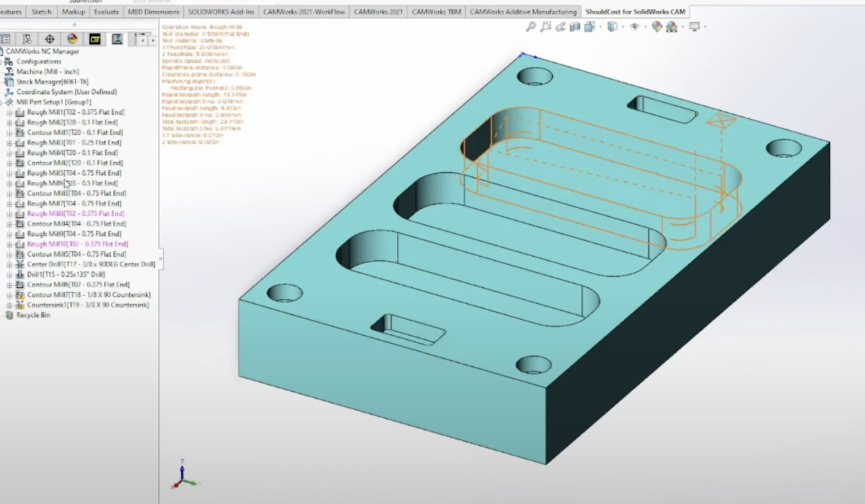This screenshot has height=504, width=865.
Task: Open the CAMWorks NC Manager CW tab icon
Action: pos(95,39)
